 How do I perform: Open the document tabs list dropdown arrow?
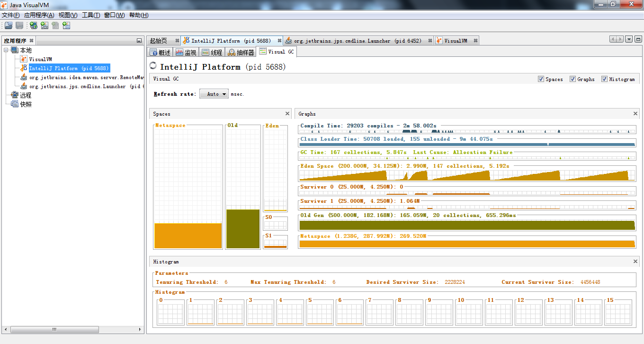click(x=629, y=39)
